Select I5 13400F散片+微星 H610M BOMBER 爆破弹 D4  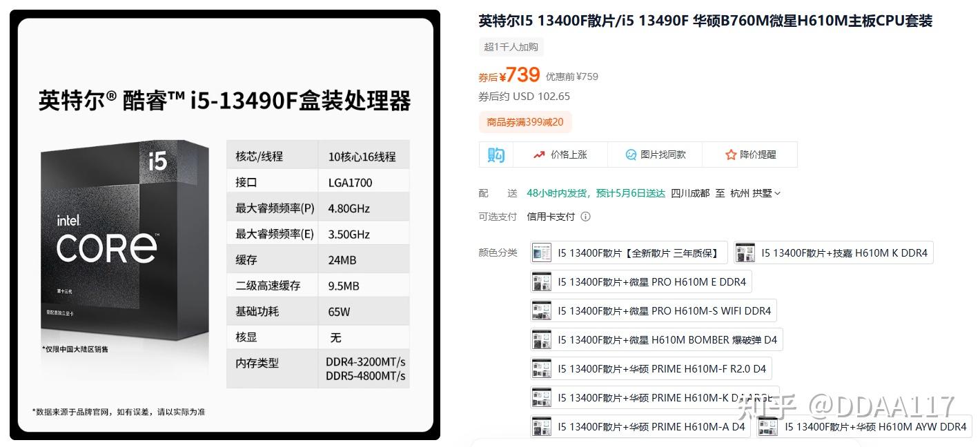click(x=656, y=339)
